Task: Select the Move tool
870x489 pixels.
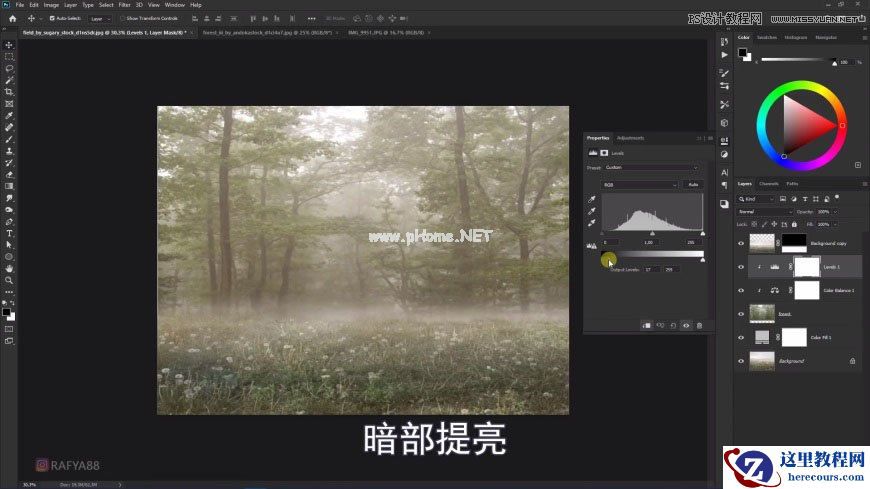Action: (9, 45)
